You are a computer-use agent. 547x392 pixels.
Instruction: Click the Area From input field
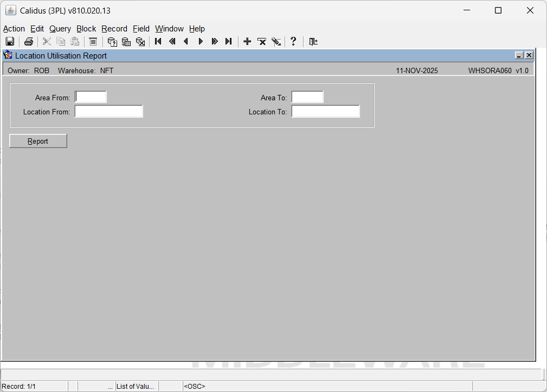coord(91,97)
